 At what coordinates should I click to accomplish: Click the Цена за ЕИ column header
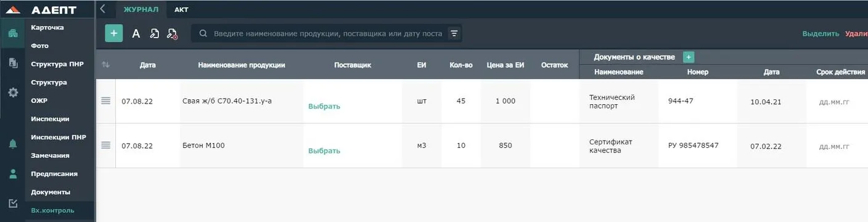505,65
